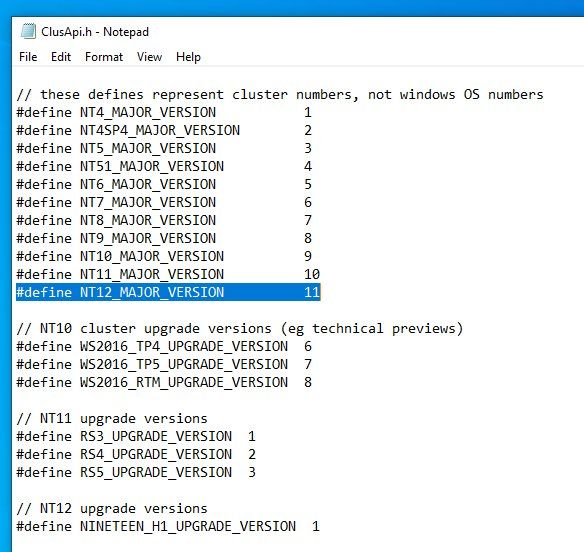Open the View menu
This screenshot has height=552, width=584.
click(x=149, y=57)
